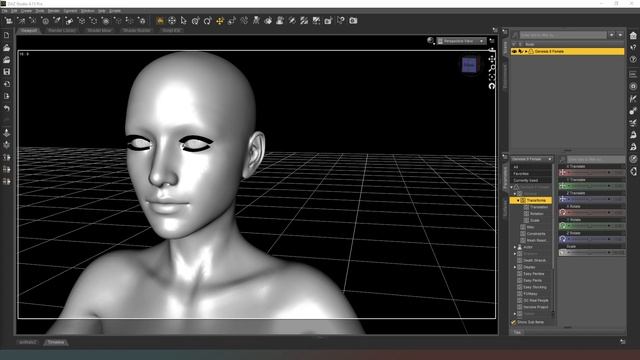The image size is (640, 360).
Task: Click the Y Rotate green slider
Action: (591, 226)
